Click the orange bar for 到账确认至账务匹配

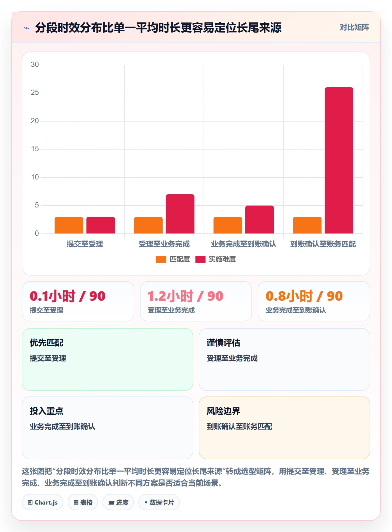click(307, 225)
